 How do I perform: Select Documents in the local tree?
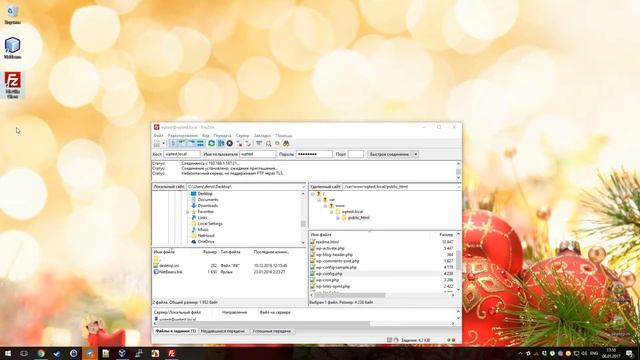[x=208, y=200]
